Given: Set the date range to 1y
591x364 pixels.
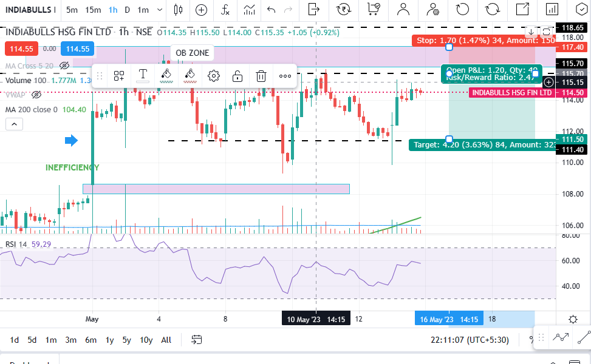Looking at the screenshot, I should (x=109, y=340).
